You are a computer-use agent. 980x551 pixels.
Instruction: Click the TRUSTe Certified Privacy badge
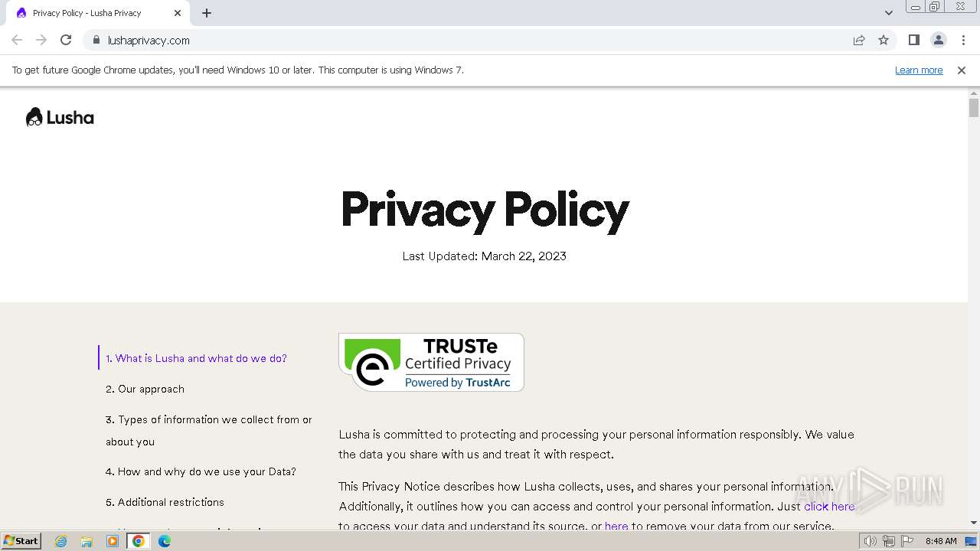(431, 362)
